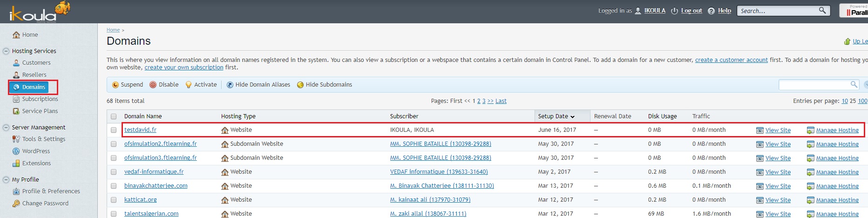Screen dimensions: 868x218
Task: Open the katticat.org domain link
Action: click(140, 200)
